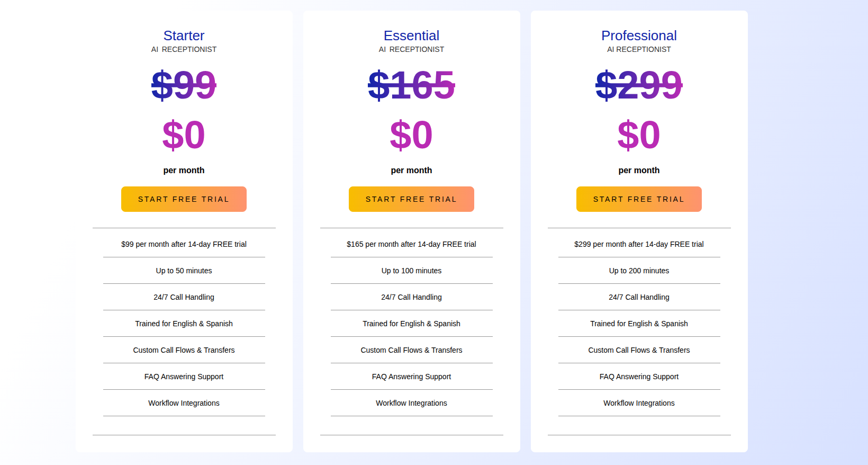The width and height of the screenshot is (868, 465).
Task: Click the Starter plan heading
Action: coord(184,35)
